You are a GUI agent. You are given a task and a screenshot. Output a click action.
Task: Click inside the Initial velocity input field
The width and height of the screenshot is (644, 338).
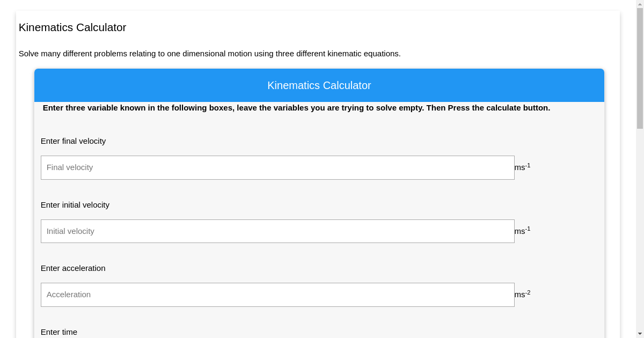click(277, 231)
